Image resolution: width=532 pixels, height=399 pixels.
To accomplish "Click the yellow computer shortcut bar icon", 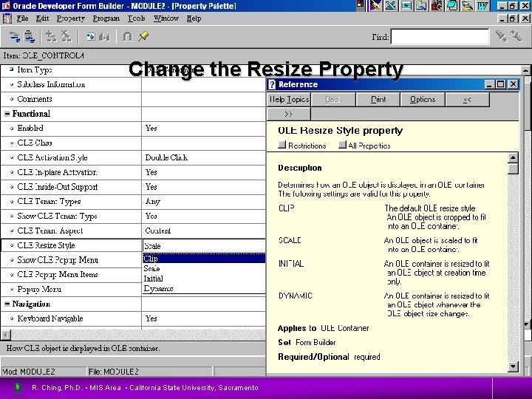I will (x=467, y=5).
